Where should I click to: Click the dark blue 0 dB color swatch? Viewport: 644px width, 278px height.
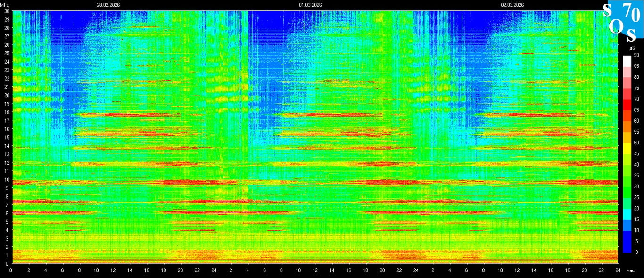pyautogui.click(x=627, y=247)
